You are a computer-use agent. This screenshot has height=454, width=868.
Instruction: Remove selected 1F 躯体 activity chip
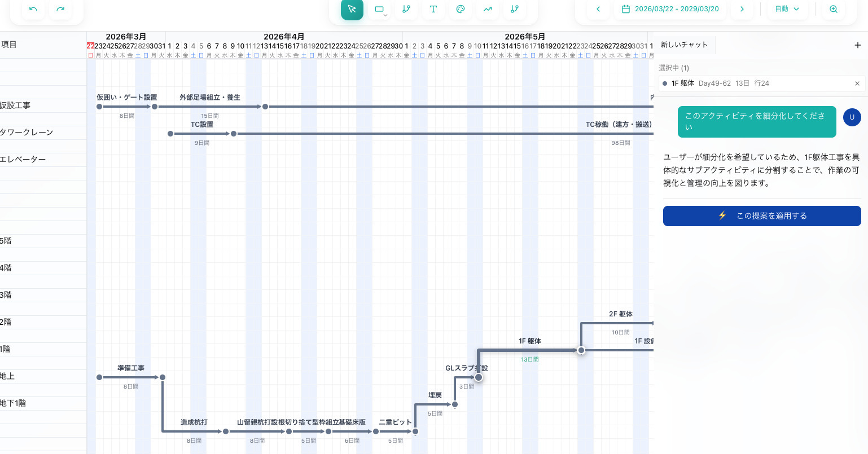[857, 83]
